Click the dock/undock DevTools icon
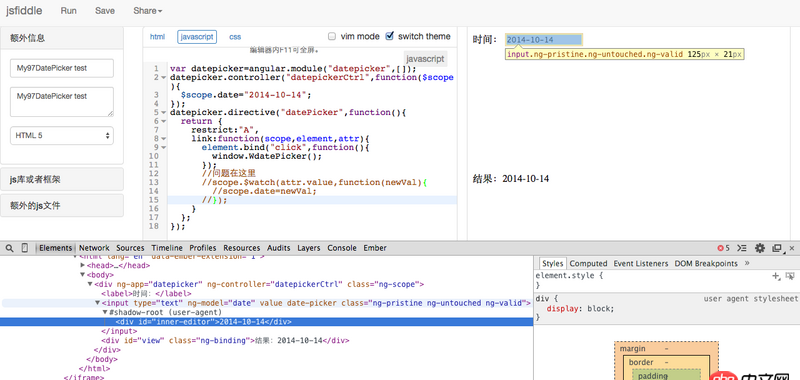This screenshot has width=800, height=380. click(x=777, y=248)
